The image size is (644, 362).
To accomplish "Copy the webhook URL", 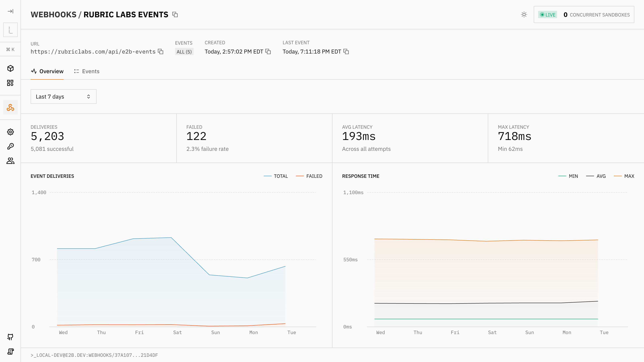I will [161, 51].
